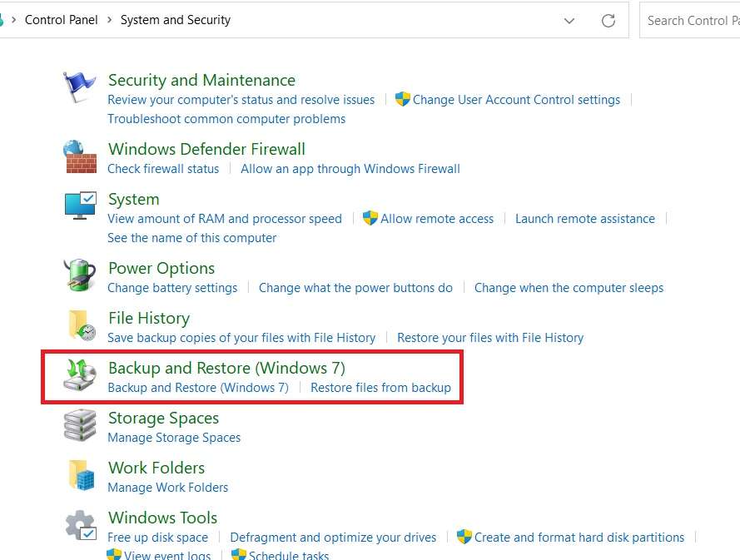Restore your files with File History
Viewport: 740px width, 560px height.
(490, 338)
